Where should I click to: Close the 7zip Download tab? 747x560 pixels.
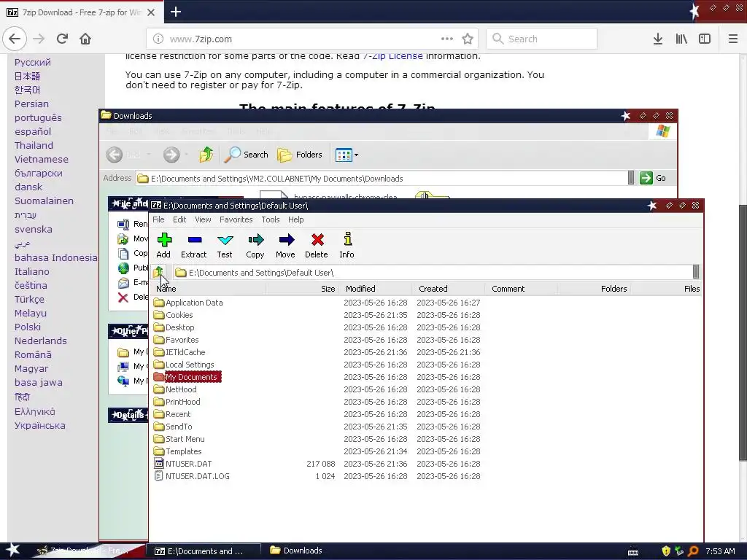(x=151, y=12)
